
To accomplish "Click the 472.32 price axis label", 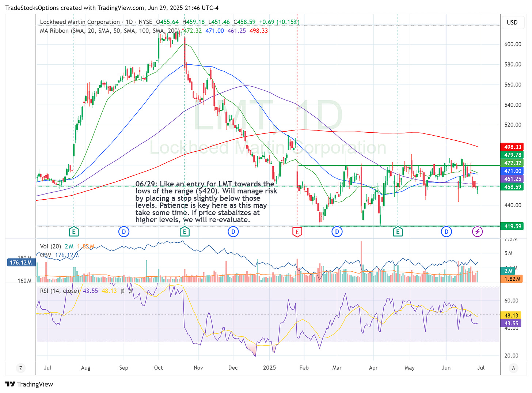I will click(513, 163).
